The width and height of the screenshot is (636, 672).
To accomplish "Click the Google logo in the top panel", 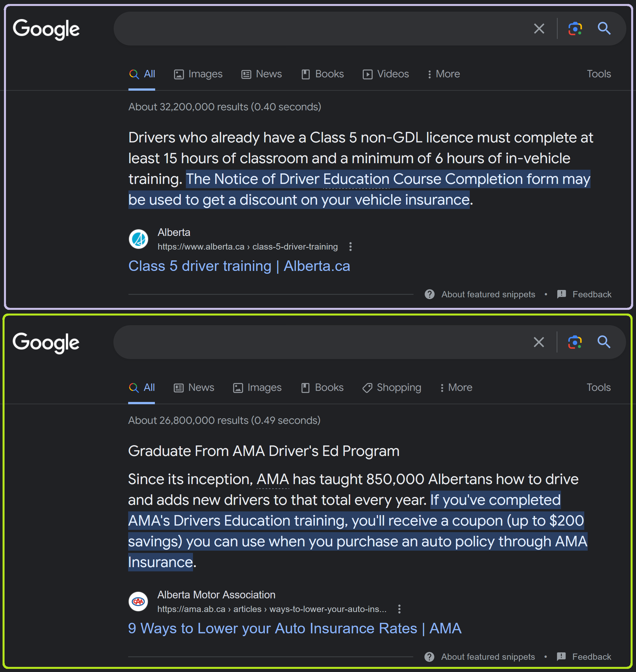I will (46, 29).
